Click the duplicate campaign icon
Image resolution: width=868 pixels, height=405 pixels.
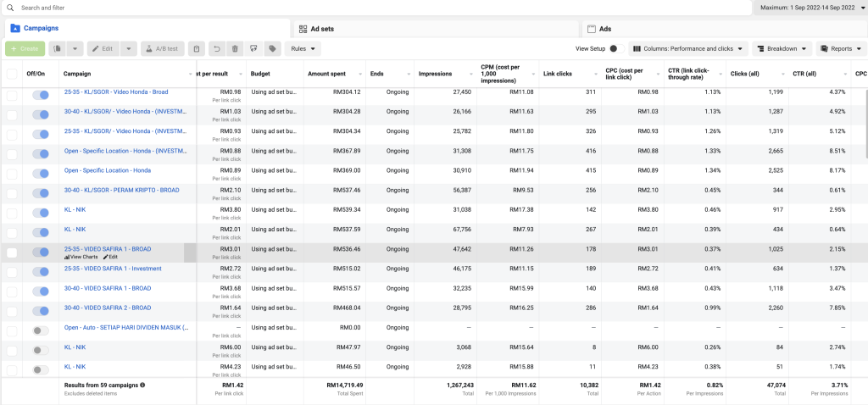[58, 49]
